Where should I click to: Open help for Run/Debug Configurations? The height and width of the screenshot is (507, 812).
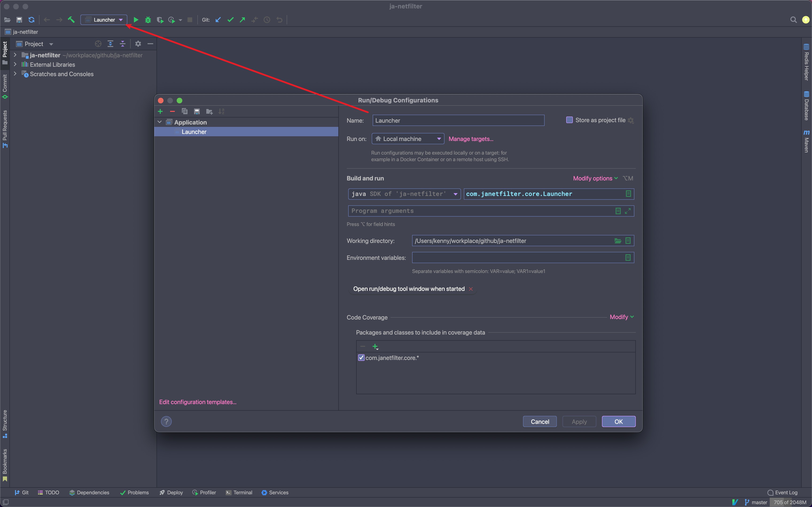coord(166,421)
